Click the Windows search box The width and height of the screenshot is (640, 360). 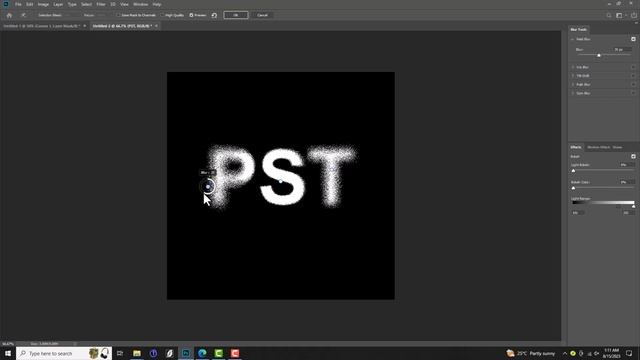[64, 353]
